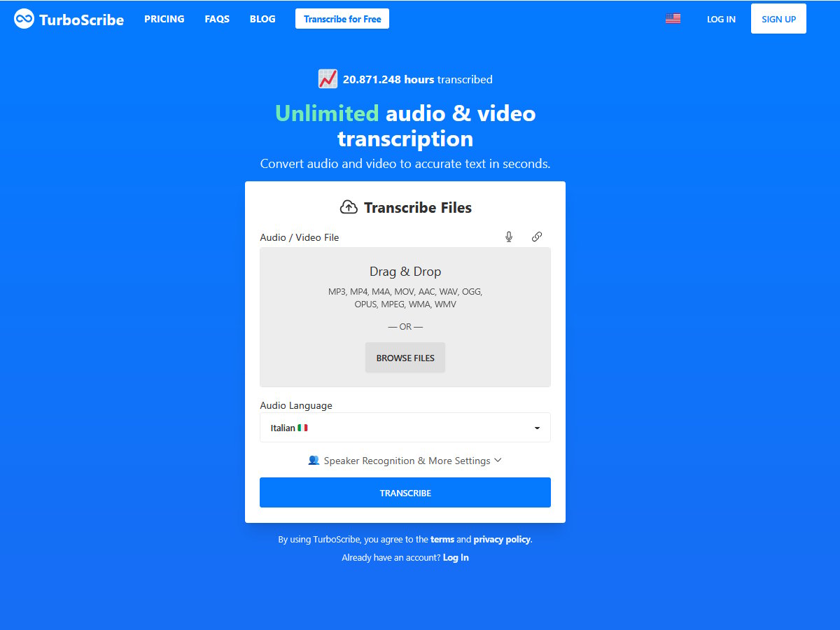Click the upload cloud icon above Transcribe Files

click(349, 206)
